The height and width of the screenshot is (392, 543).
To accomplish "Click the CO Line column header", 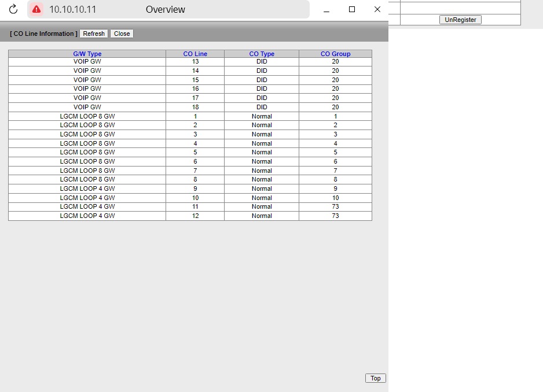I will pyautogui.click(x=195, y=54).
